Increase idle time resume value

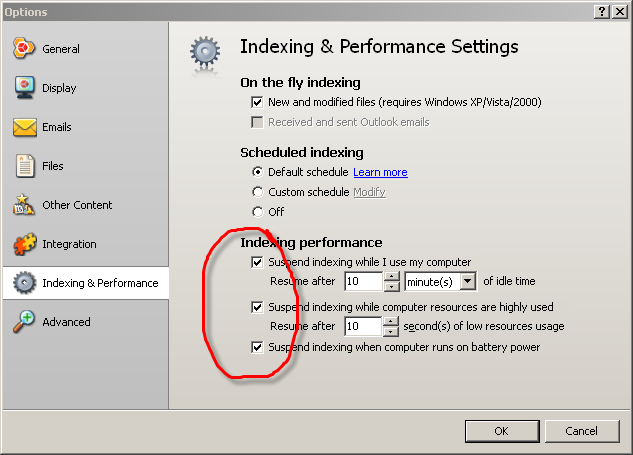[x=391, y=277]
